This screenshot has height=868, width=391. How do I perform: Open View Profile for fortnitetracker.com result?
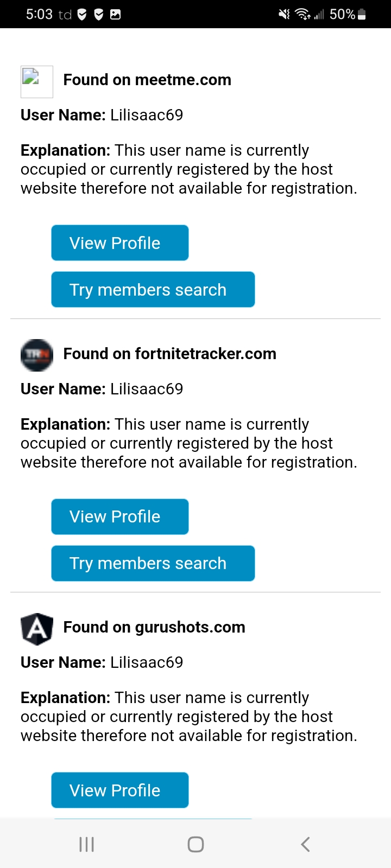click(119, 516)
